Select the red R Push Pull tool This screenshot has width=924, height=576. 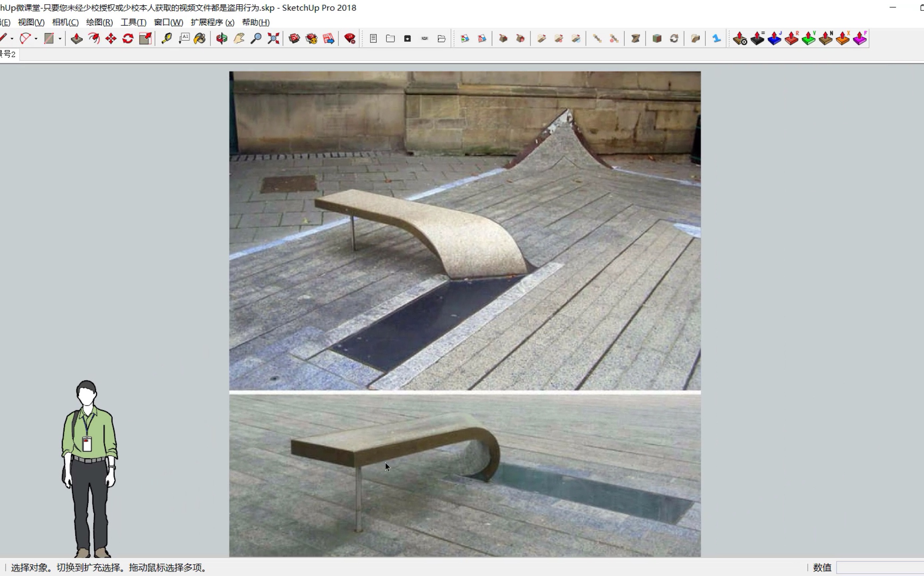[x=791, y=38]
